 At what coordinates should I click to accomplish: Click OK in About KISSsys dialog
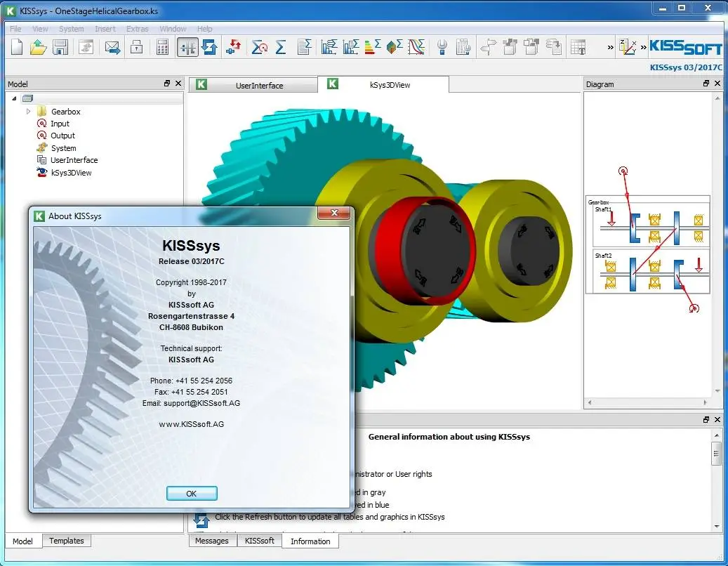coord(191,494)
